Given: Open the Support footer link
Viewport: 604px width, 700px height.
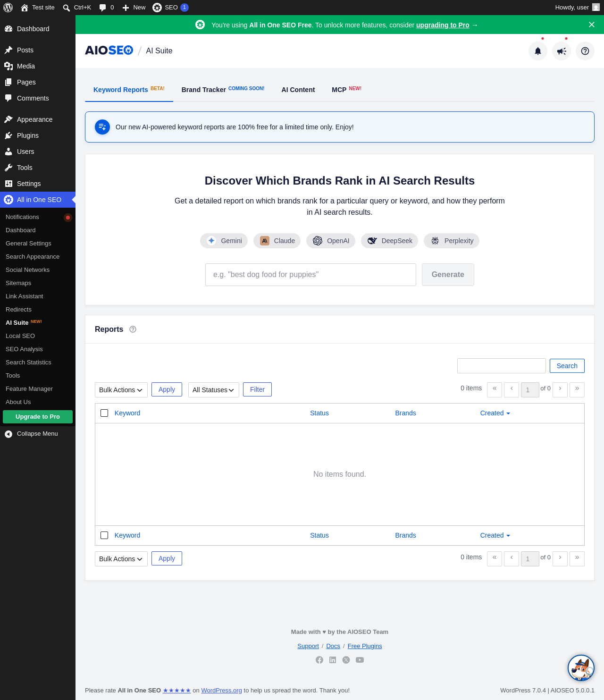Looking at the screenshot, I should tap(308, 646).
